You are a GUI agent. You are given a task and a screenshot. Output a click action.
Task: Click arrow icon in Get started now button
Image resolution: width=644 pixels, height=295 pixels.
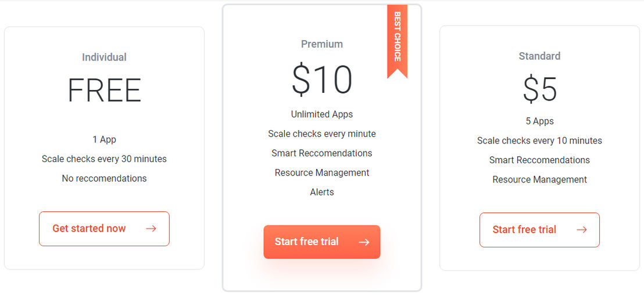[151, 229]
